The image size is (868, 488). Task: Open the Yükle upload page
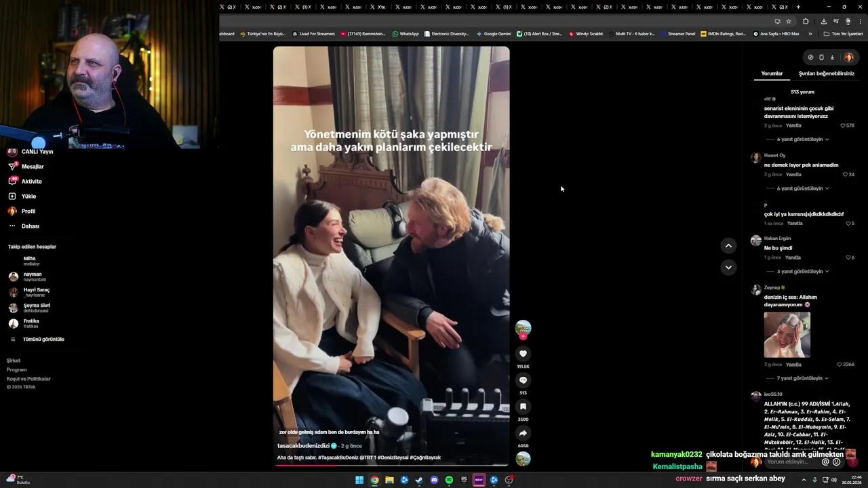pyautogui.click(x=22, y=196)
